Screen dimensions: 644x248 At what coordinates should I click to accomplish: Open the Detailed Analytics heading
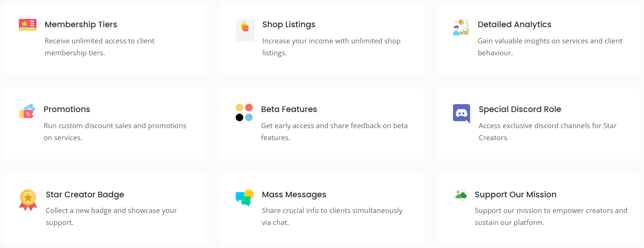click(514, 24)
